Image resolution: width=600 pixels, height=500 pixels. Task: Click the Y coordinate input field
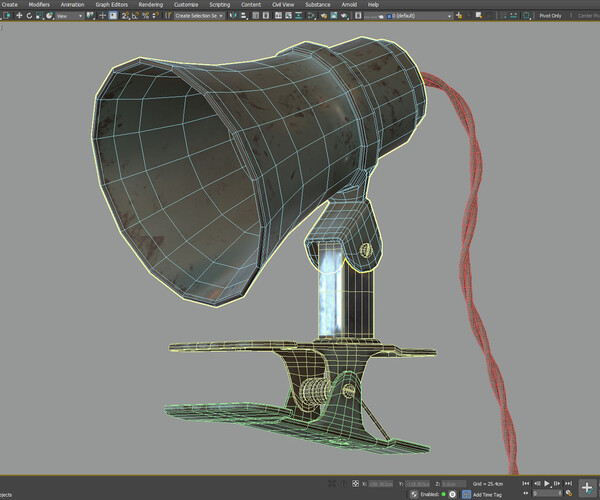pos(417,484)
